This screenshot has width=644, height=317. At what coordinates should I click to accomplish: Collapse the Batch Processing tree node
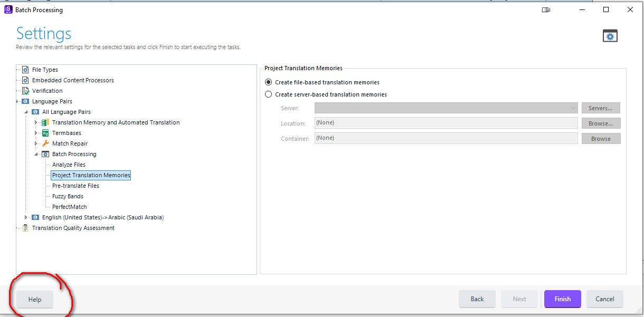[35, 153]
